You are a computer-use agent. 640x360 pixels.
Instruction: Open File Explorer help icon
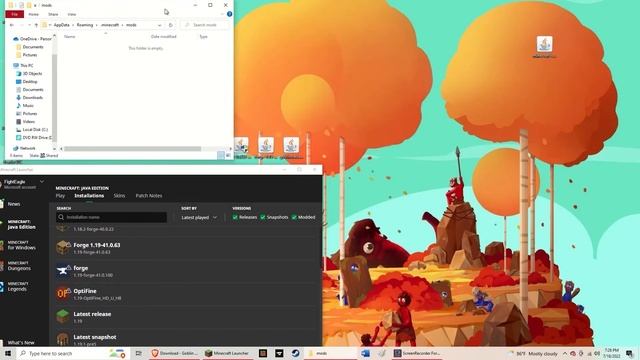pos(229,14)
